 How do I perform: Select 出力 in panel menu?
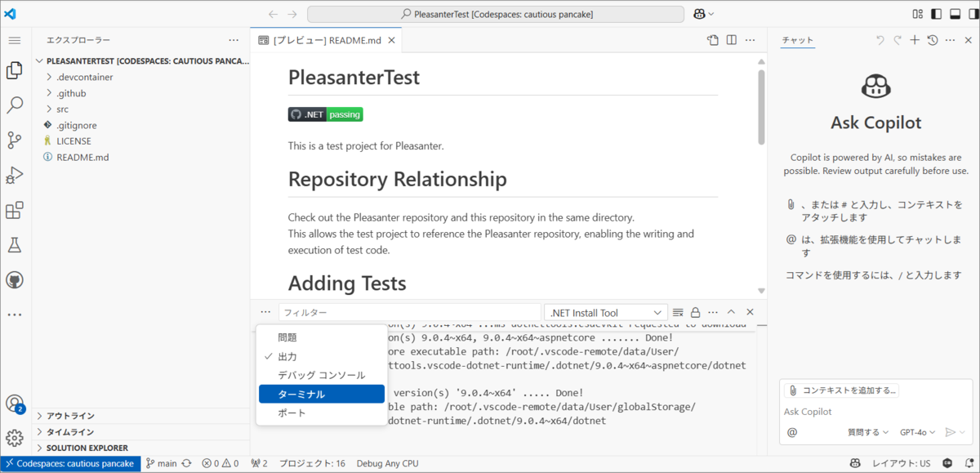click(x=321, y=357)
